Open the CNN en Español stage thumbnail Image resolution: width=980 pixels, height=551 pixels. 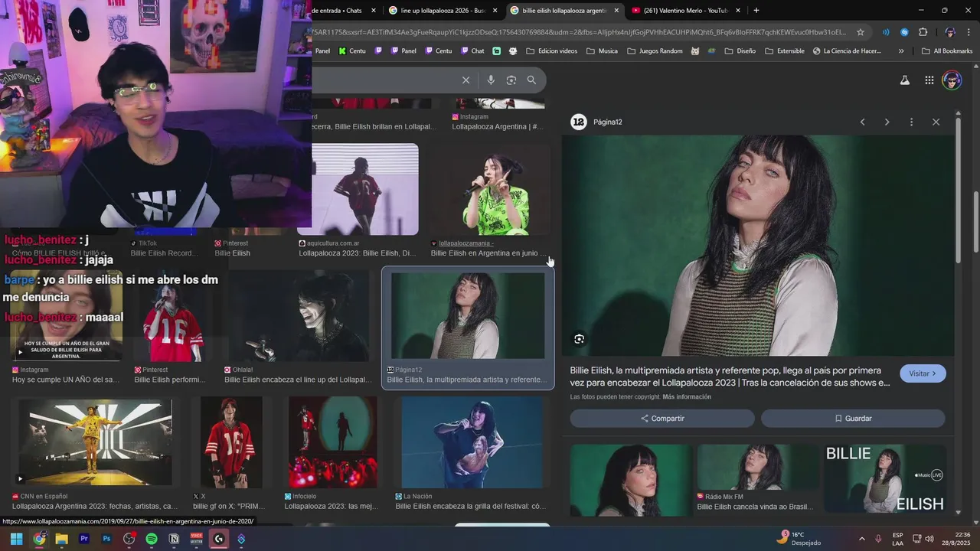click(x=96, y=442)
